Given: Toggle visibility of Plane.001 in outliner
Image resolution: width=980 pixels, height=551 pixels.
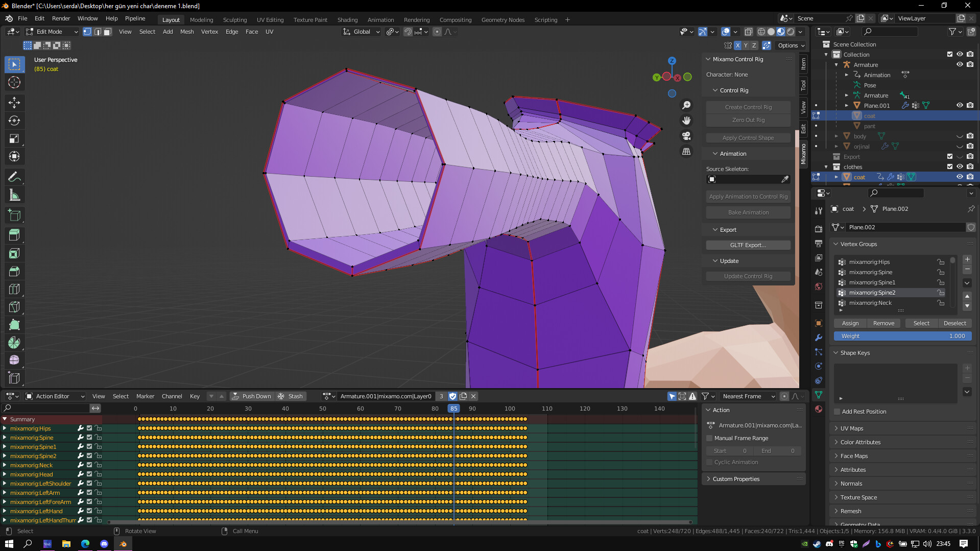Looking at the screenshot, I should click(x=960, y=105).
